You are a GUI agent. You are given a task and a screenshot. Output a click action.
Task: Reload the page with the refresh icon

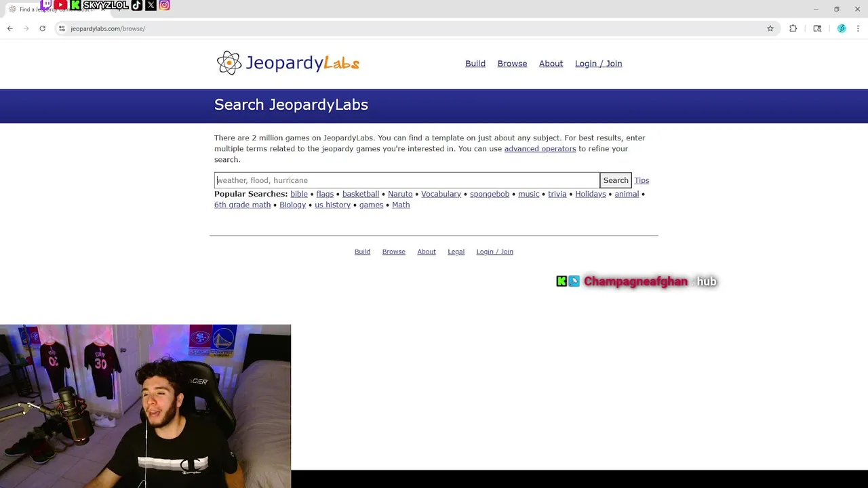point(42,28)
